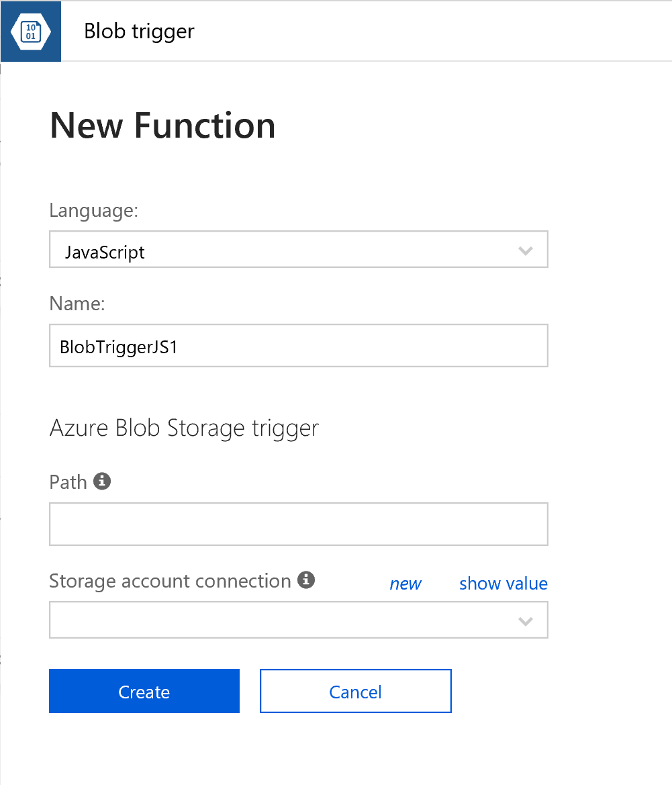Viewport: 672px width, 785px height.
Task: Open the Language dropdown showing JavaScript
Action: coord(298,251)
